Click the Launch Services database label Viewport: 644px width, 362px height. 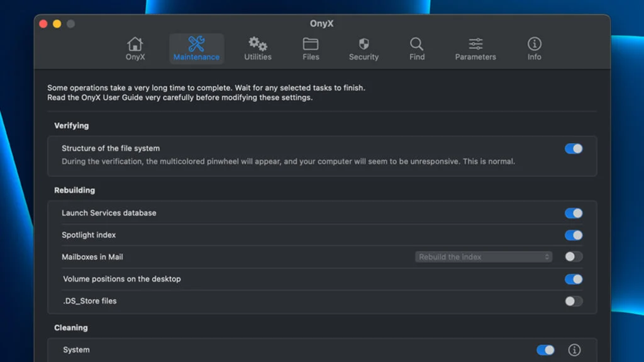coord(109,213)
